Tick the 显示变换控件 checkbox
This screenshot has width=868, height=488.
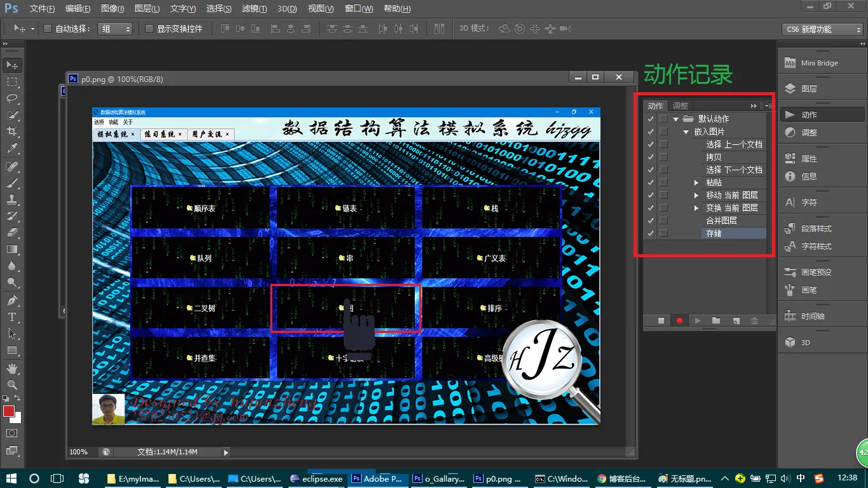[x=149, y=29]
